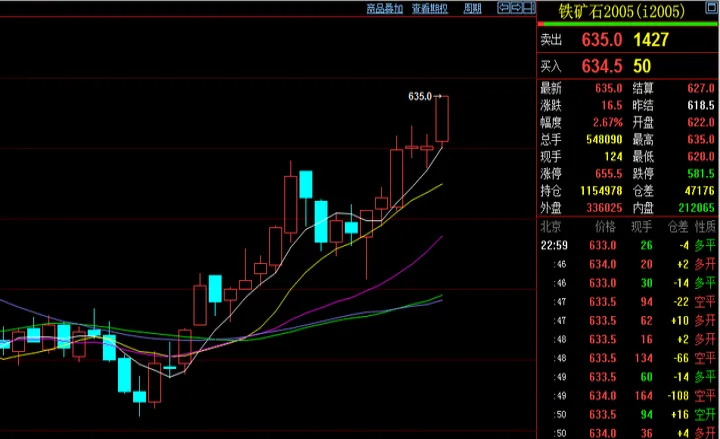Viewport: 720px width, 439px height.
Task: Select the latest tall red candlestick
Action: [x=442, y=119]
